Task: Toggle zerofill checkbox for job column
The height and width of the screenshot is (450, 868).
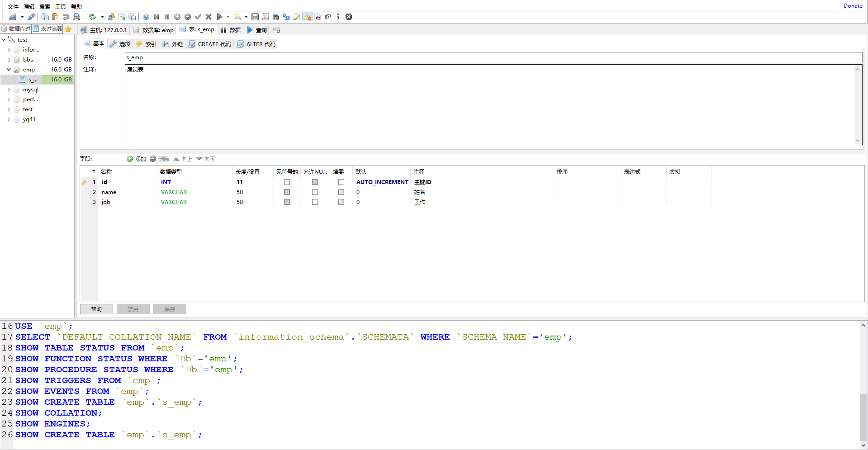Action: tap(341, 202)
